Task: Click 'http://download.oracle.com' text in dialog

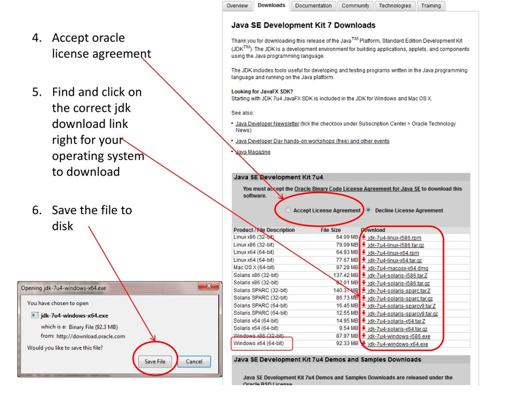Action: click(91, 336)
